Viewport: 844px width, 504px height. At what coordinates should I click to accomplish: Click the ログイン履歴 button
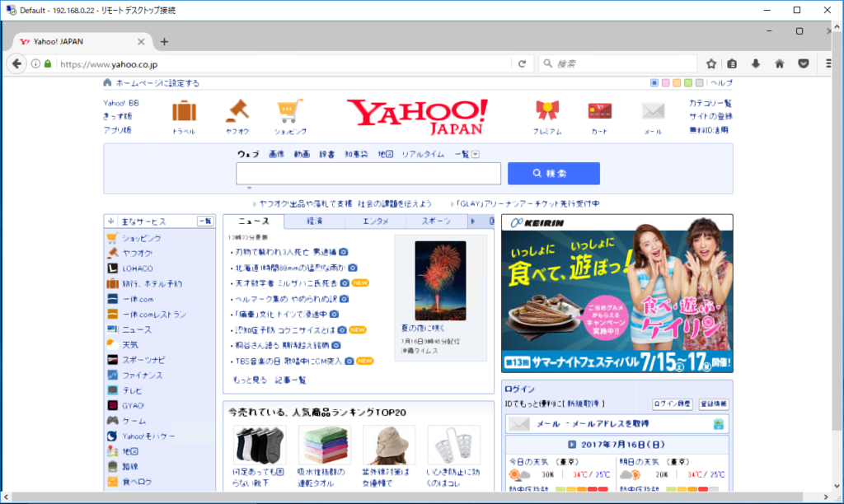[x=673, y=404]
